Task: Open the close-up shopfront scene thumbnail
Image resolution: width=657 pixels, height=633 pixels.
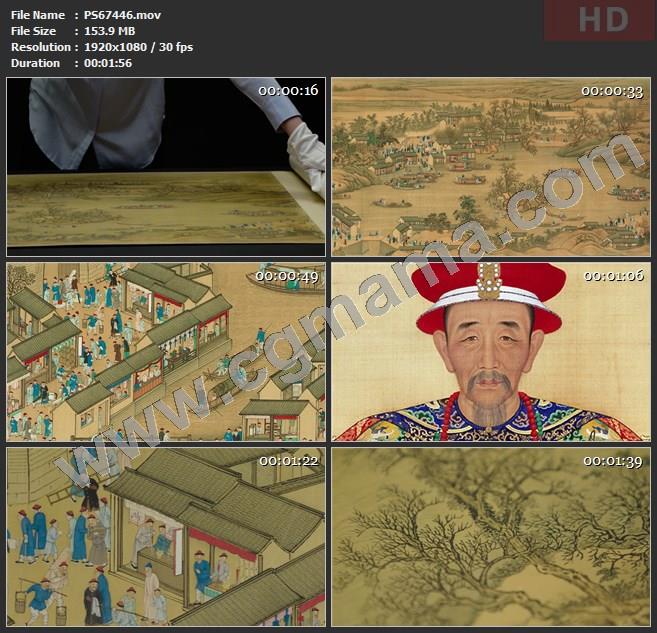Action: point(166,536)
